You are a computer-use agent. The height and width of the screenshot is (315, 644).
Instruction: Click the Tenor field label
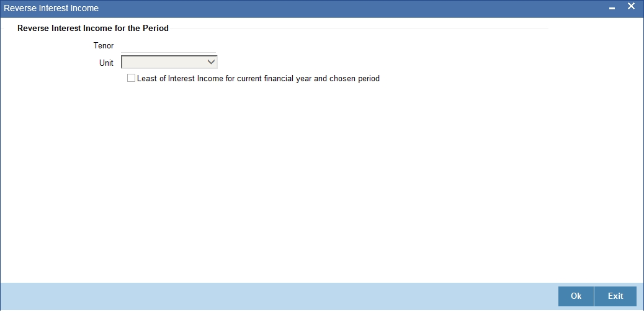tap(104, 46)
